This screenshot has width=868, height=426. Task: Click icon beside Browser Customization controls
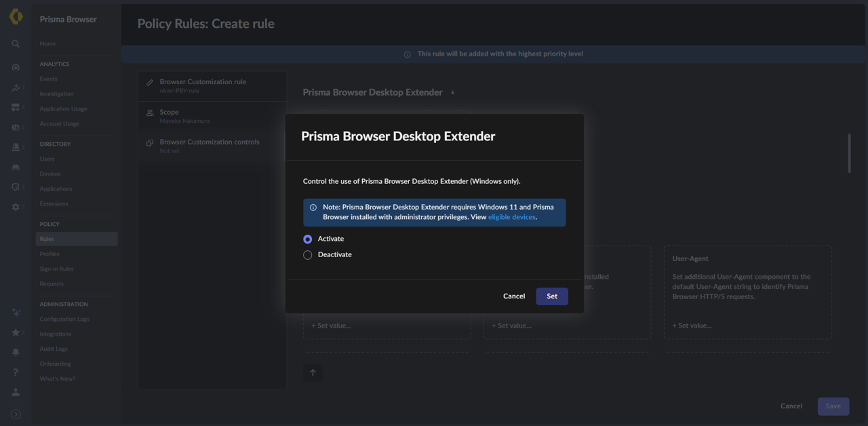[x=150, y=142]
